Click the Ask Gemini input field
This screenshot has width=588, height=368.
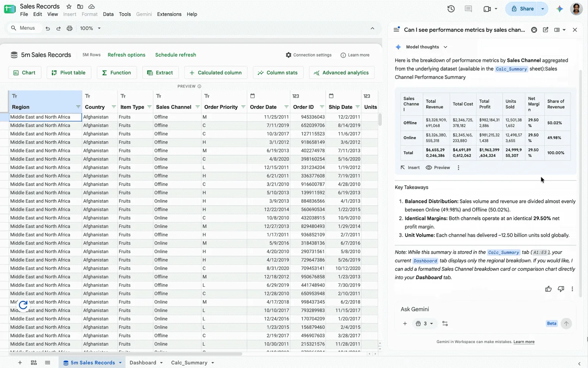pos(485,309)
